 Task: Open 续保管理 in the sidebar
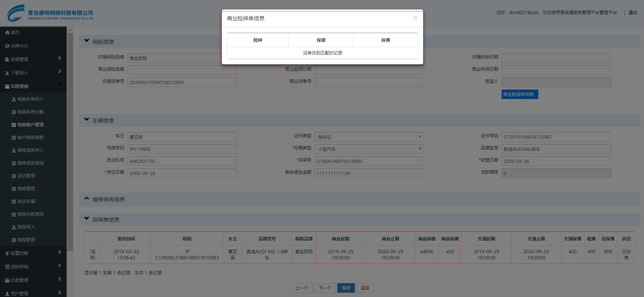click(26, 240)
